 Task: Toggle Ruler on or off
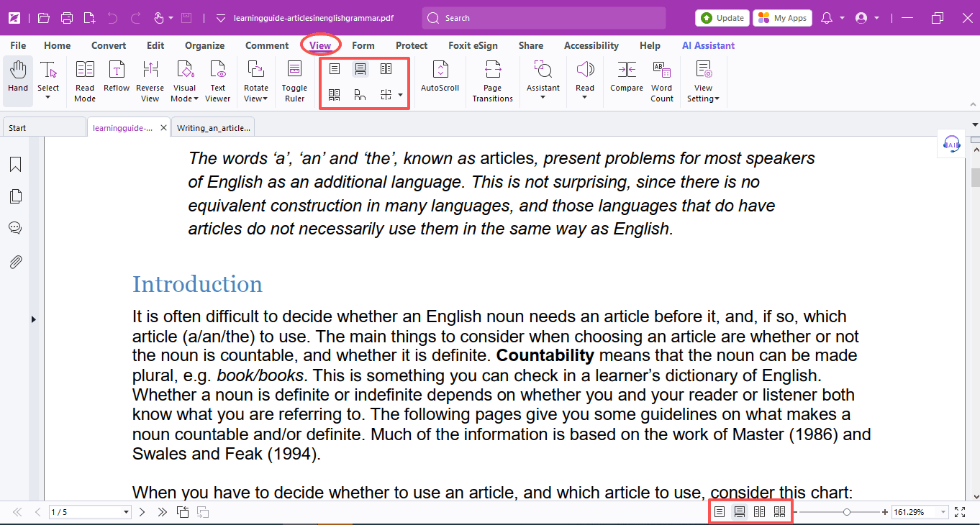[x=294, y=81]
